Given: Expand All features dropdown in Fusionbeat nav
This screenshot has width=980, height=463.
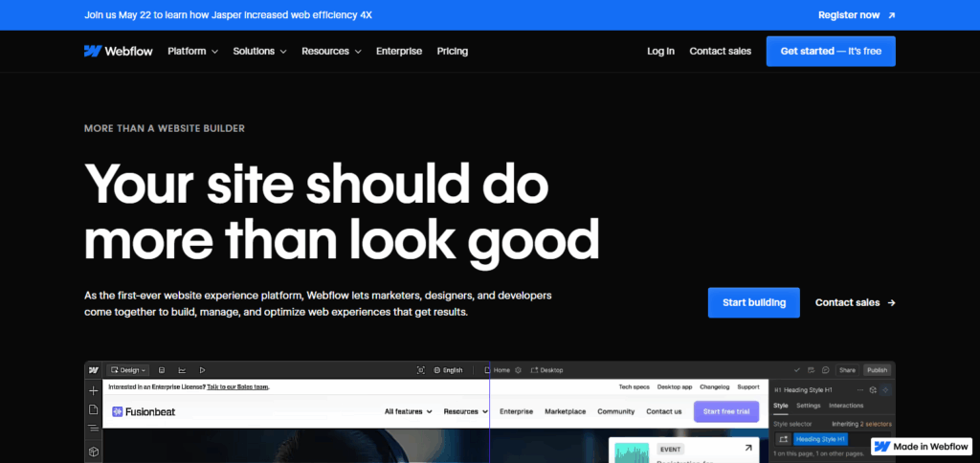Looking at the screenshot, I should coord(408,411).
